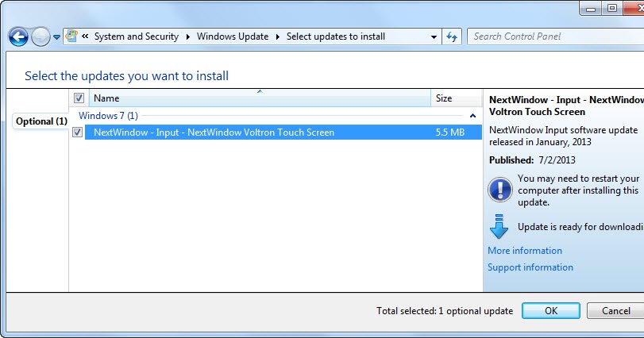Uncheck NextWindow Voltron Touch Screen update

(77, 132)
